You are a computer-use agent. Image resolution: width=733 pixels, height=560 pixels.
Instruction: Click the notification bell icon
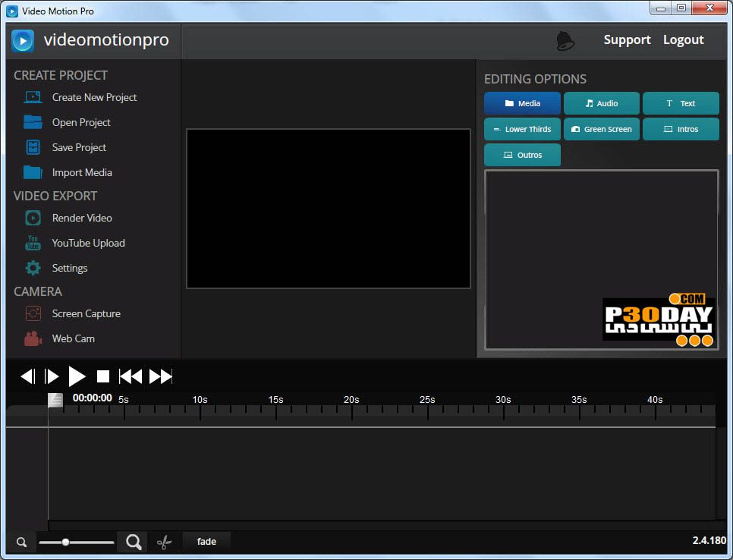click(x=565, y=41)
